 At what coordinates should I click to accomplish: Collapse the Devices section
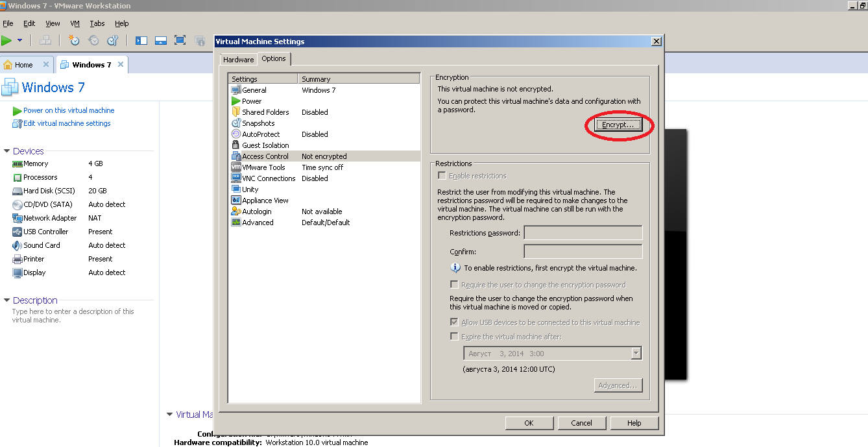tap(7, 151)
